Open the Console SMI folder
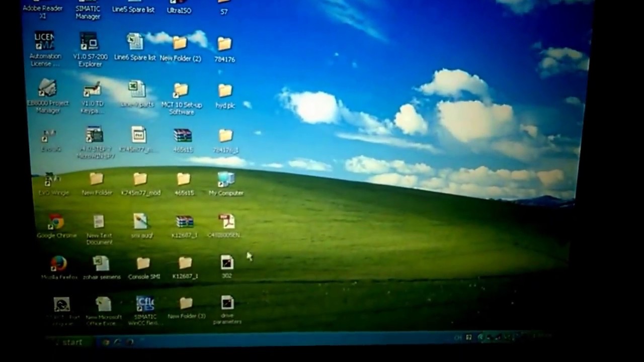The width and height of the screenshot is (644, 362). pyautogui.click(x=143, y=268)
